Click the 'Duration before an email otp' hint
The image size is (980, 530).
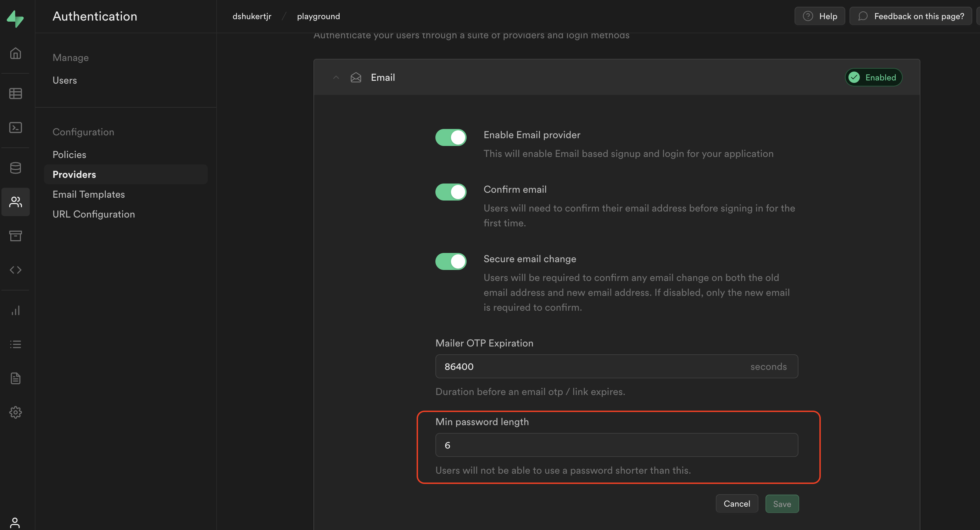click(x=530, y=391)
